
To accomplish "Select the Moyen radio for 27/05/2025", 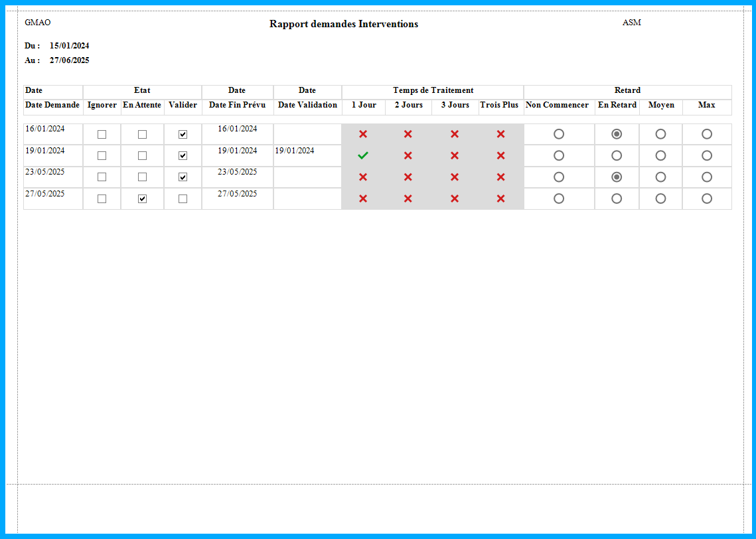I will 660,198.
